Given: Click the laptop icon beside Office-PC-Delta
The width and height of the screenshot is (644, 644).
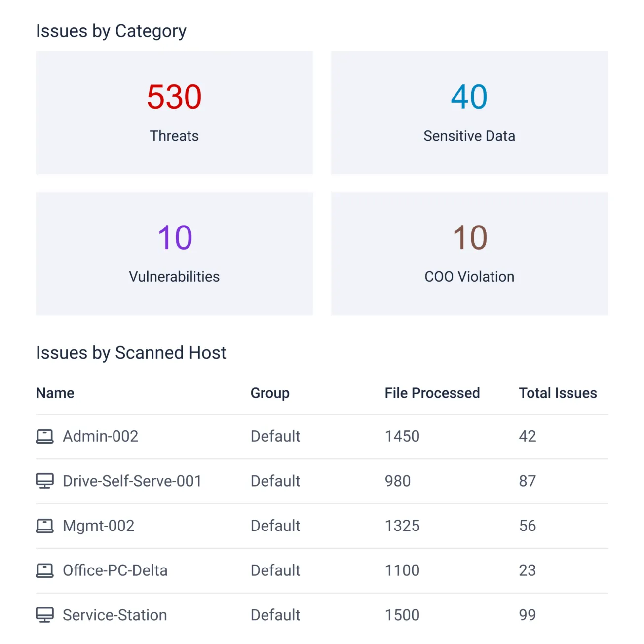Looking at the screenshot, I should (44, 570).
